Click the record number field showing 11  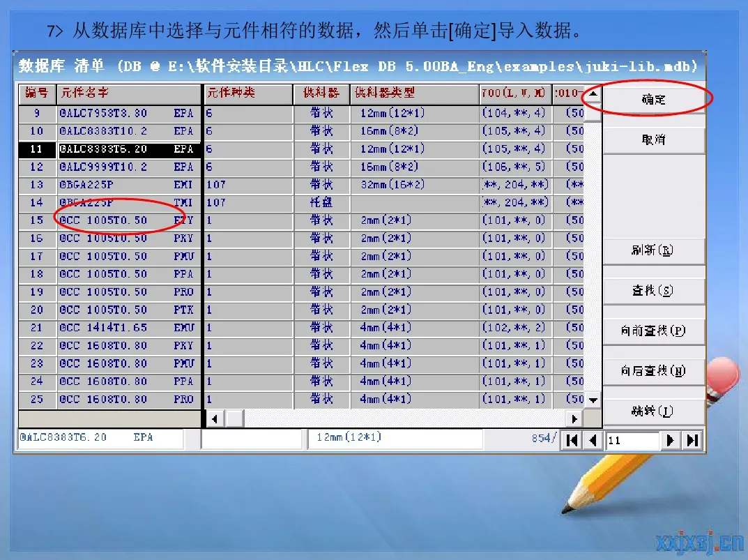632,440
